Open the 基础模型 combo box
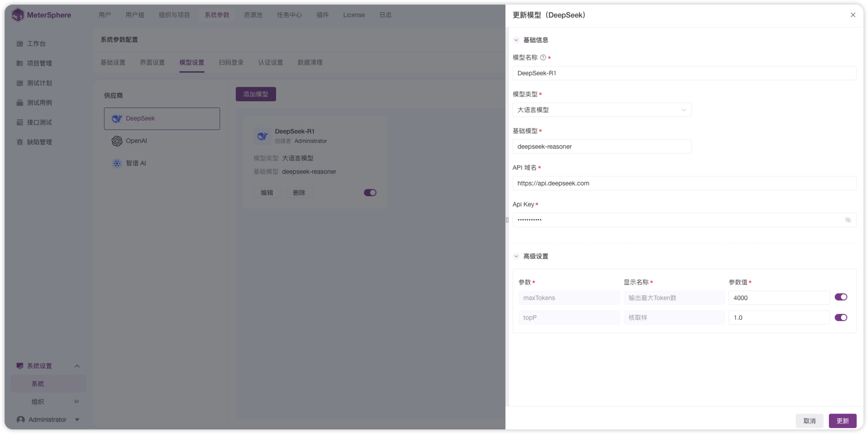The height and width of the screenshot is (434, 868). (602, 146)
